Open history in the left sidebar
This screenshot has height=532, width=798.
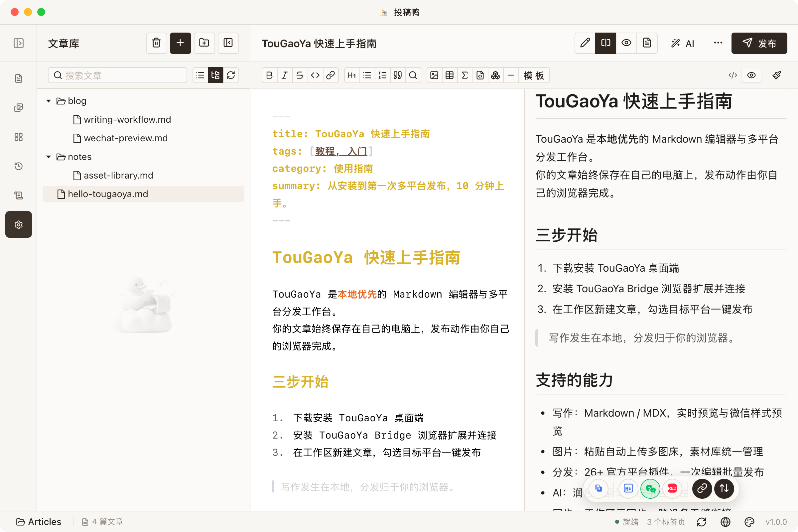click(19, 166)
